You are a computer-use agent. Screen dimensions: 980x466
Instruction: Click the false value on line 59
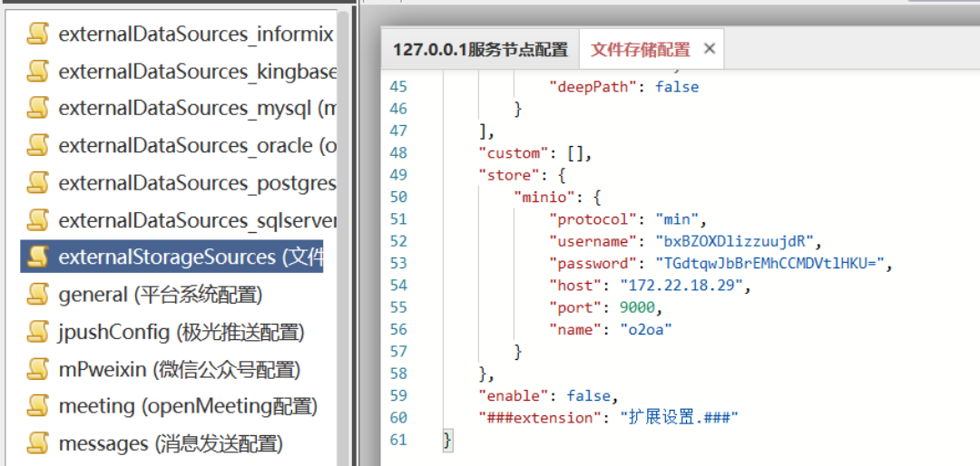[589, 396]
